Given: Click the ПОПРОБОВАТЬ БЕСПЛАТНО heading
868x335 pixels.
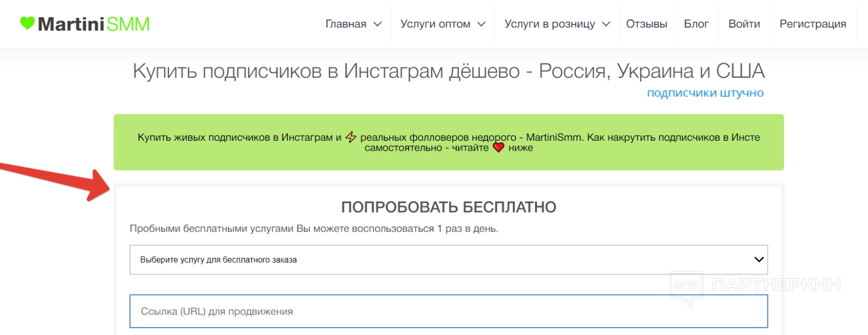Looking at the screenshot, I should (448, 207).
